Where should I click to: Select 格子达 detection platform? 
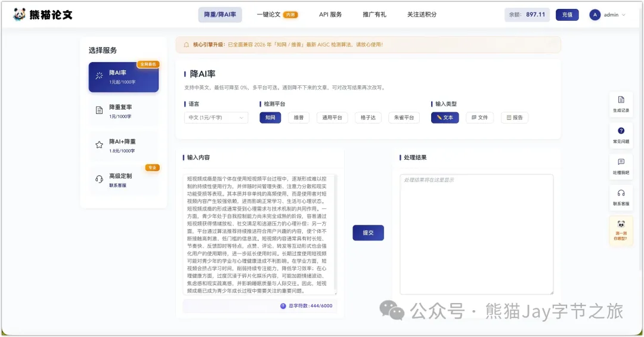368,118
